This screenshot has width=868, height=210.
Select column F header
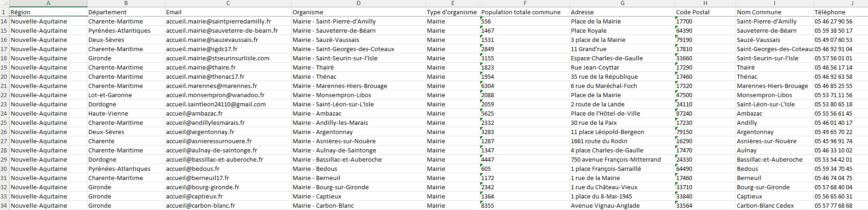coord(525,3)
